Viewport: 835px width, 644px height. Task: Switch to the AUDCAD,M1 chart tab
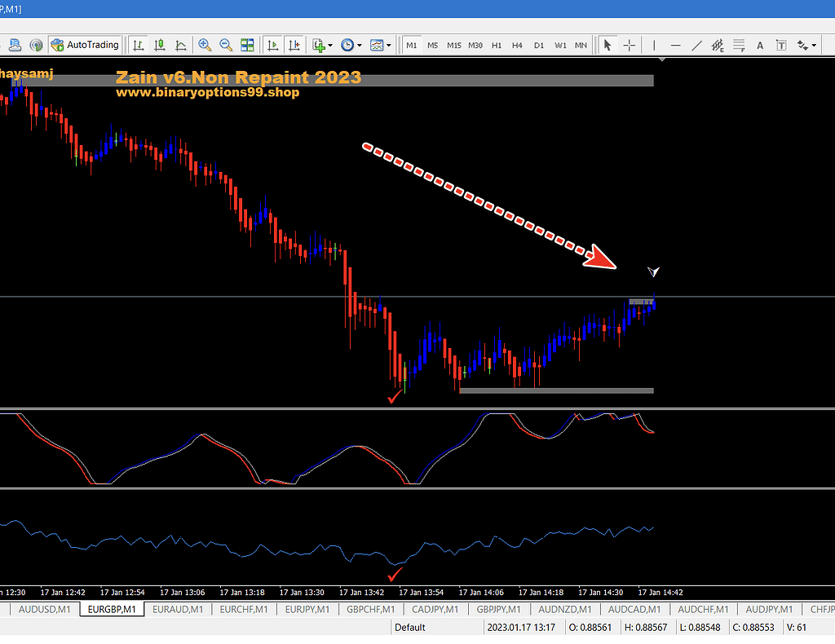pyautogui.click(x=634, y=610)
